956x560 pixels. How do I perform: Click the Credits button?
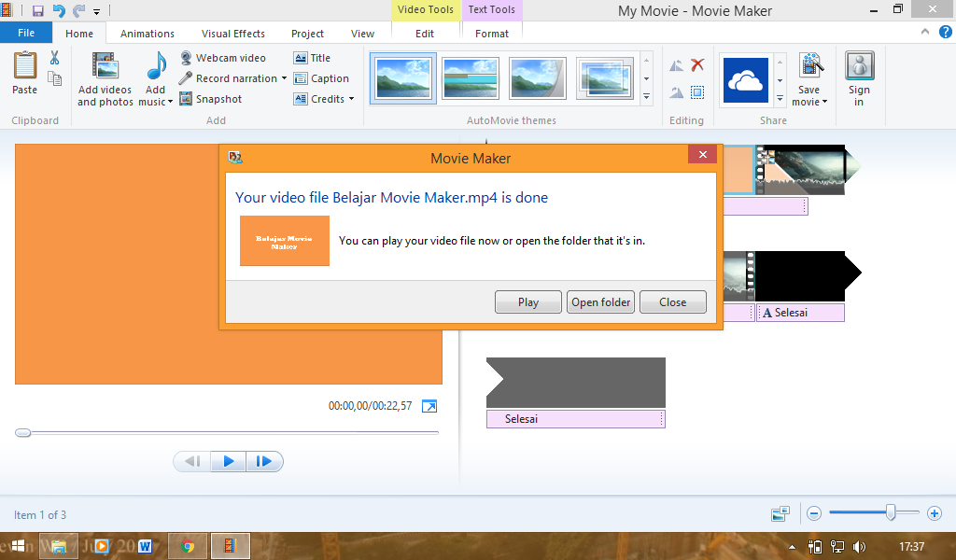click(x=319, y=99)
